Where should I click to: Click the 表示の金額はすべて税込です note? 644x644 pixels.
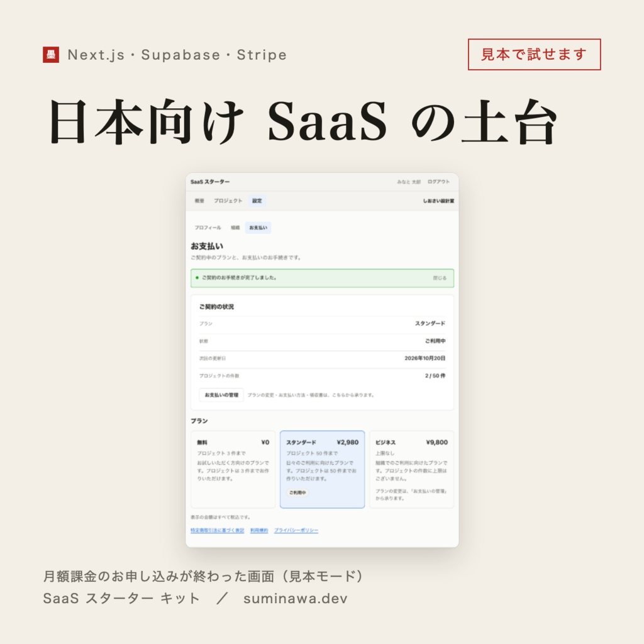coord(221,517)
